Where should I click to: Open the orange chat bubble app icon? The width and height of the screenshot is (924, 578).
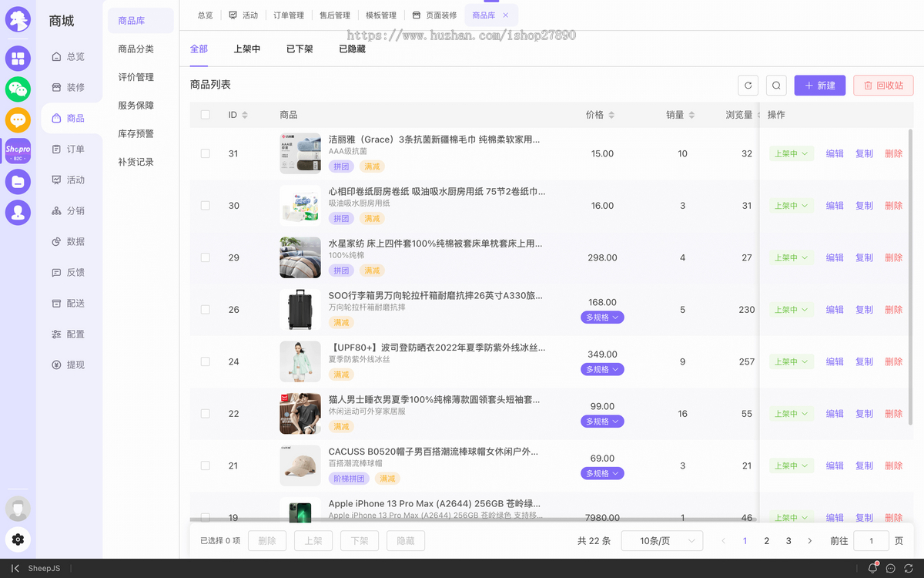click(18, 120)
